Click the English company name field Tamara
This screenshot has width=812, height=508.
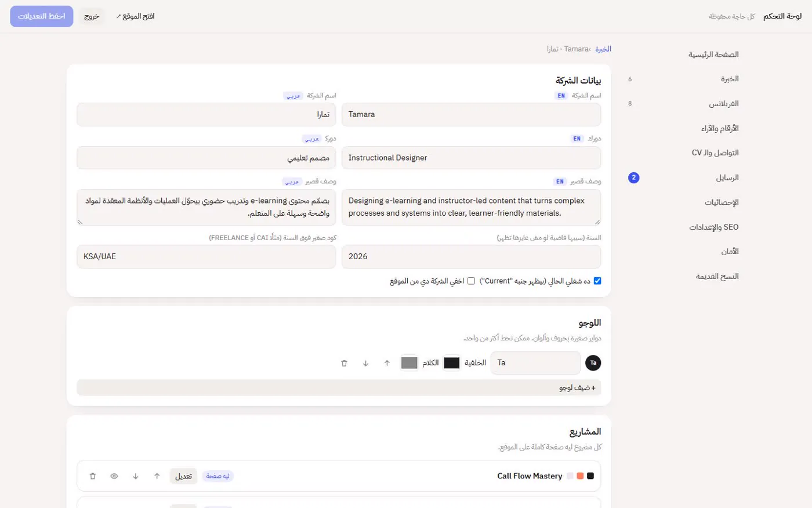pos(471,114)
